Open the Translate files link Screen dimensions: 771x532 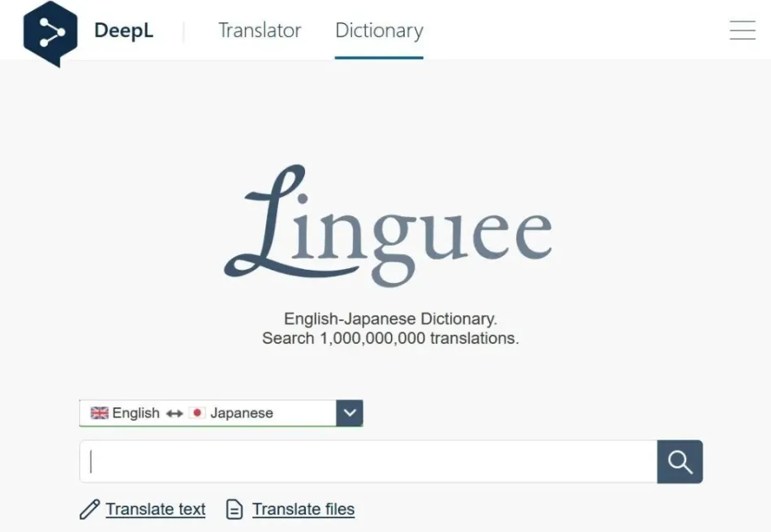click(x=303, y=509)
